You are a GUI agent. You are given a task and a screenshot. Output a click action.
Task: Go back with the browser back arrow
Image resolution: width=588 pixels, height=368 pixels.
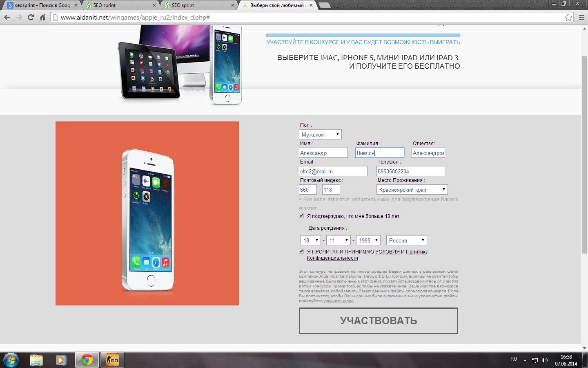tap(7, 17)
